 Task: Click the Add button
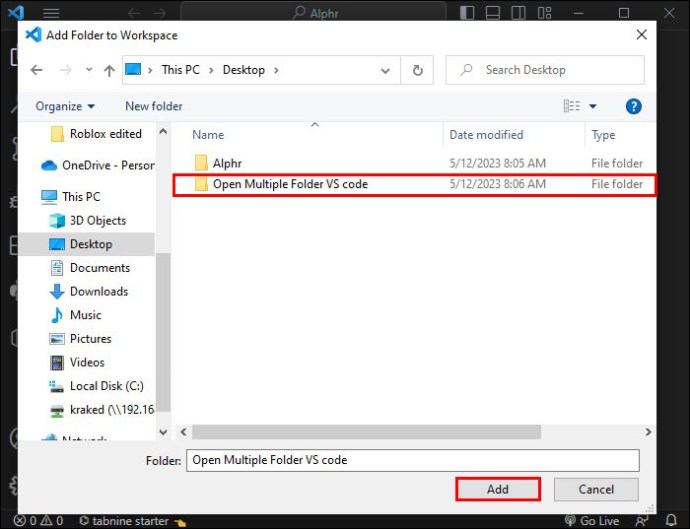[x=498, y=489]
